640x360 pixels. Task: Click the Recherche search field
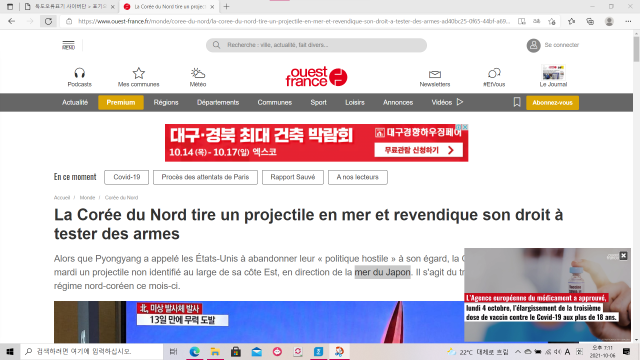tap(316, 45)
